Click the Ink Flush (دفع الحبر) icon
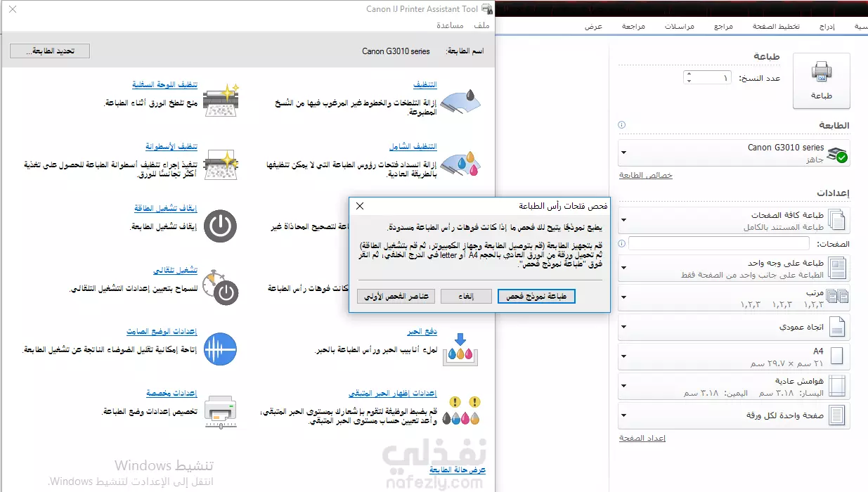This screenshot has height=492, width=868. [x=461, y=349]
